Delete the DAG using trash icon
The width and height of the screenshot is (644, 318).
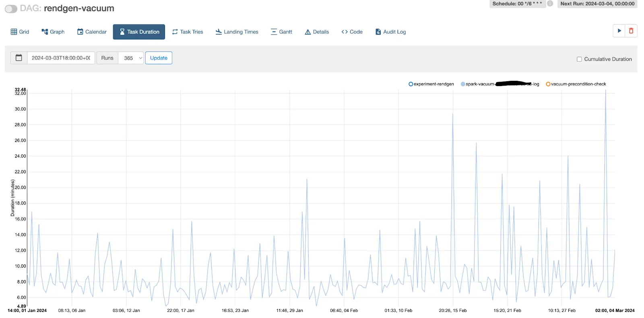coord(631,31)
